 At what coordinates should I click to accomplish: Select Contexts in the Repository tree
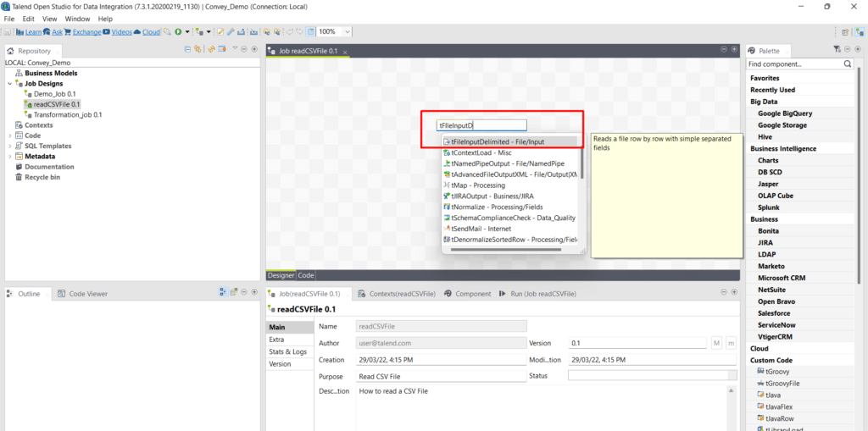point(39,125)
